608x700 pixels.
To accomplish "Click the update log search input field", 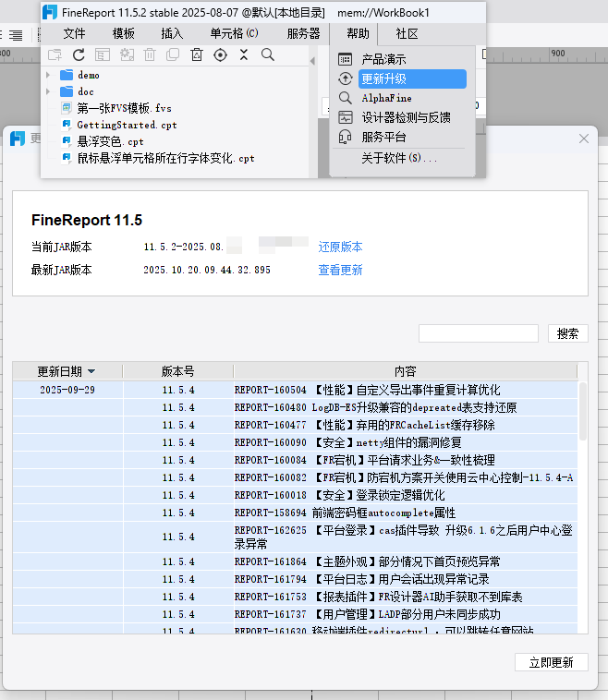I will coord(478,333).
